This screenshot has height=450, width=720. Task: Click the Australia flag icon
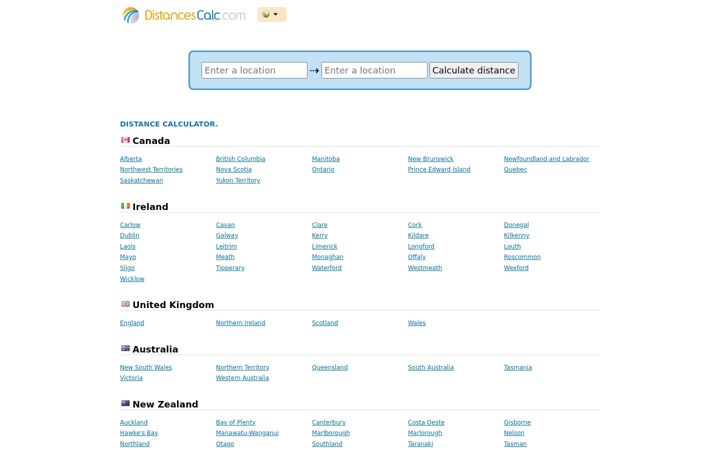(125, 349)
